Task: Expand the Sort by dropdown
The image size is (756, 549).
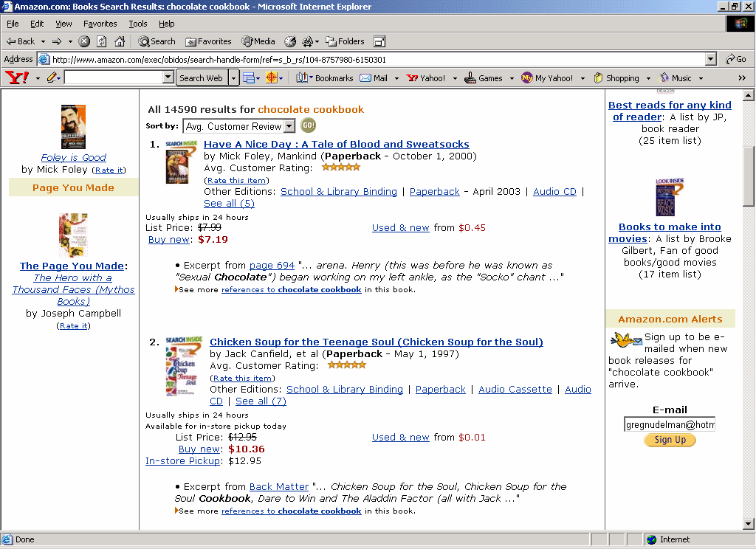Action: coord(289,126)
